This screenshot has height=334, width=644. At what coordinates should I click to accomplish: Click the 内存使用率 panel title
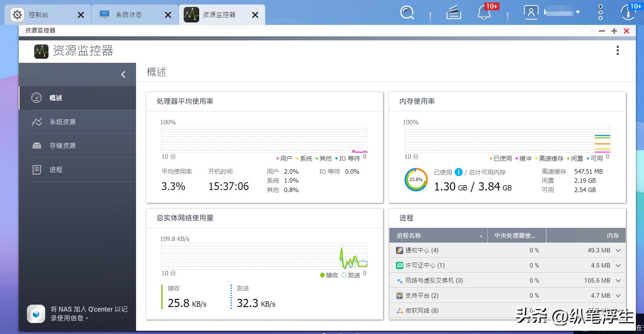[417, 101]
